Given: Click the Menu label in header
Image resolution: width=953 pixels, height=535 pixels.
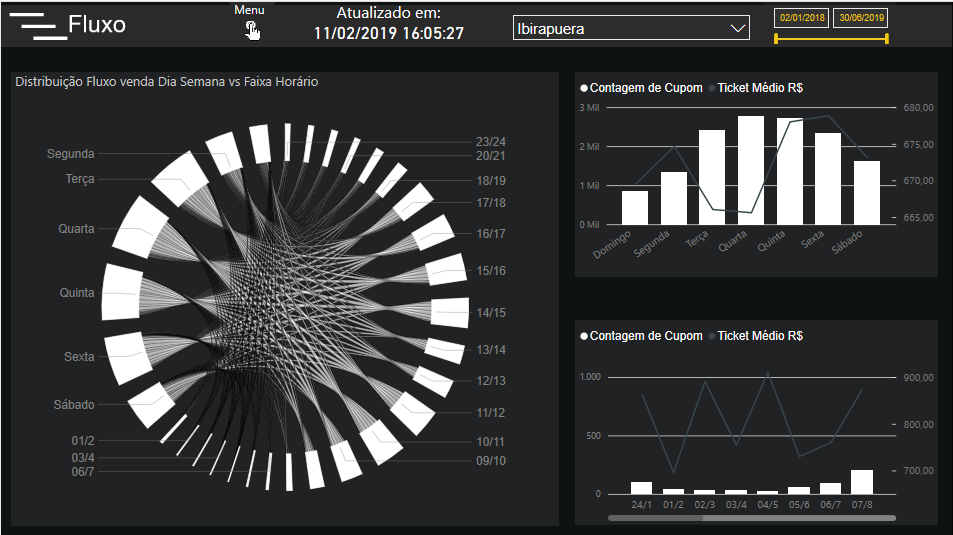Looking at the screenshot, I should 250,10.
